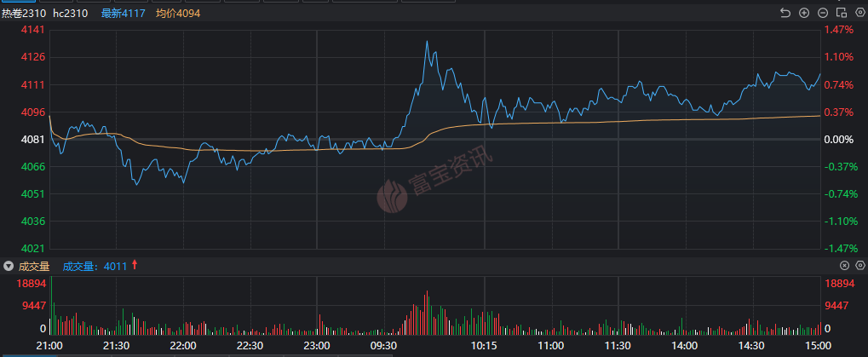Click the average price 均价4094
This screenshot has width=868, height=357.
pos(178,14)
